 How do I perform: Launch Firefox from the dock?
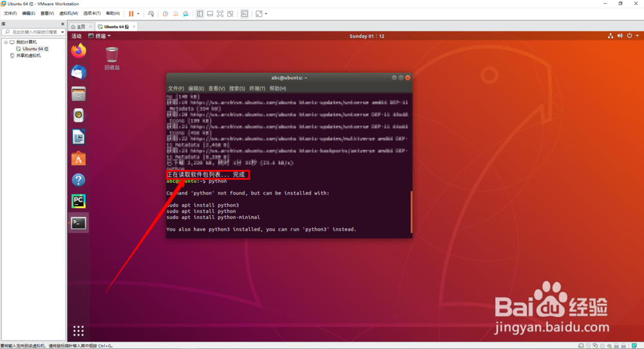coord(79,51)
